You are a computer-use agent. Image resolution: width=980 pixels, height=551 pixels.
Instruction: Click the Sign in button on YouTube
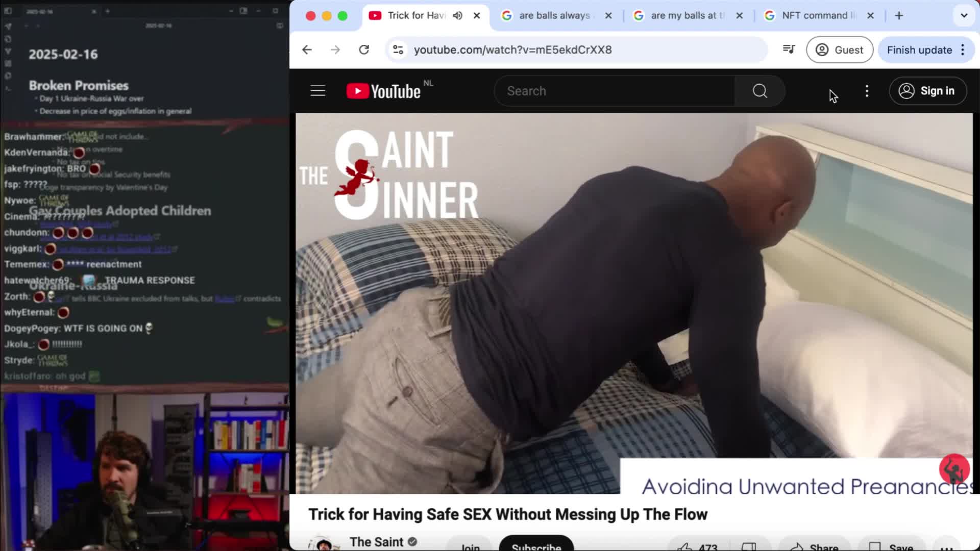pyautogui.click(x=927, y=90)
